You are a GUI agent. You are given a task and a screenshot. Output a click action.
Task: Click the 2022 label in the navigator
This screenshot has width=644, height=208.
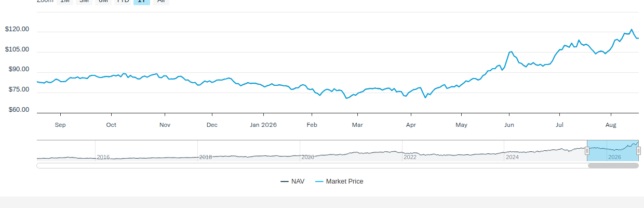point(410,157)
